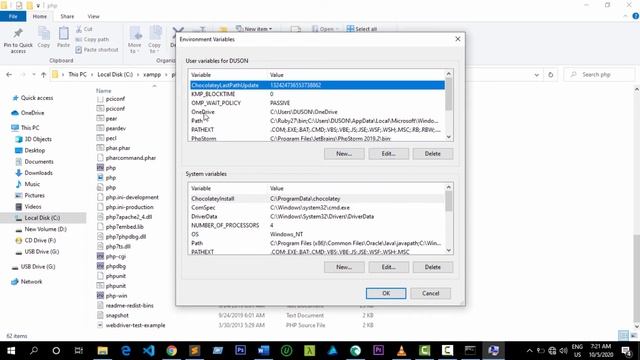Screen dimensions: 640x360
Task: Open Visual Studio Code from the taskbar
Action: [x=149, y=351]
